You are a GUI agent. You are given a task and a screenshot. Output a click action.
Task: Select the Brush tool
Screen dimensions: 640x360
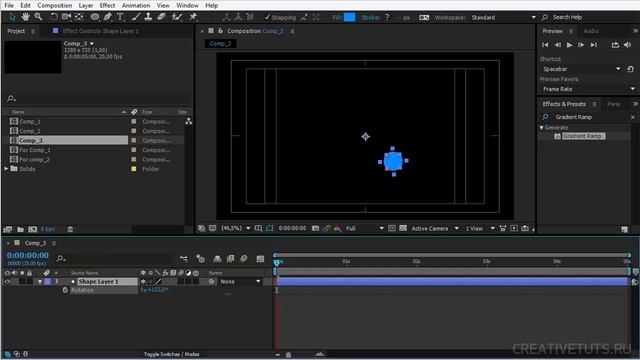click(x=136, y=17)
